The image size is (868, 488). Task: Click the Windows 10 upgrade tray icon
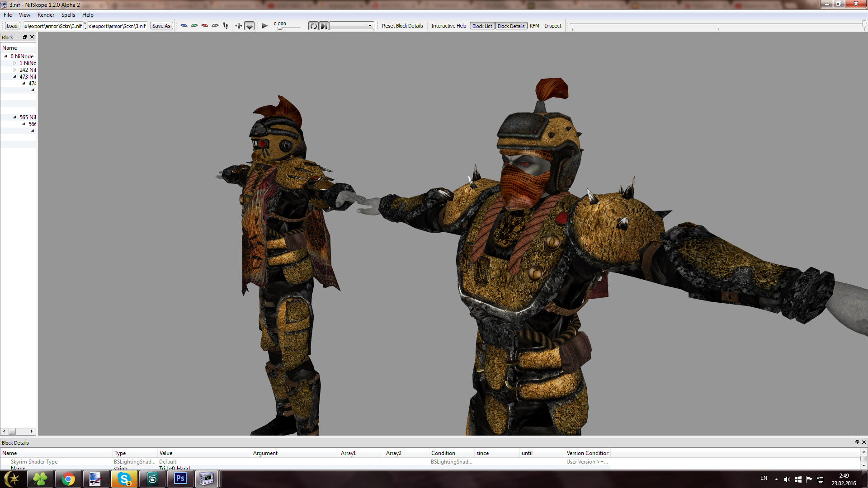tap(798, 479)
